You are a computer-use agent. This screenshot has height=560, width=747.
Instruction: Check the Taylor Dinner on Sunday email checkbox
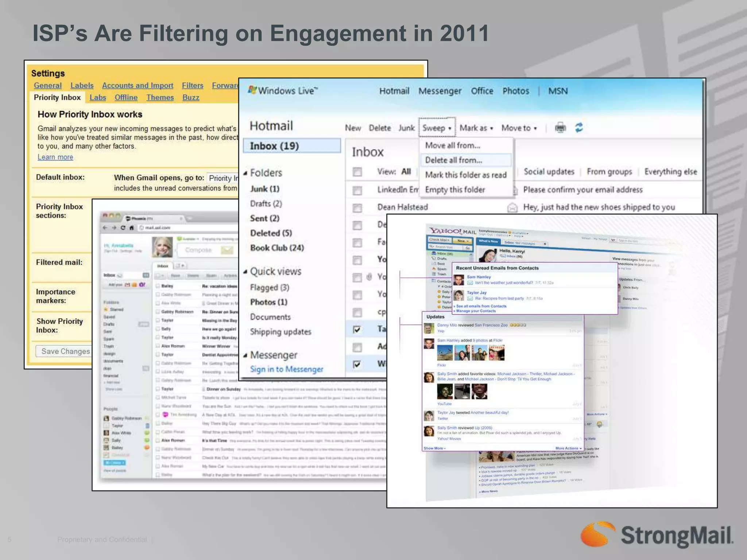[x=158, y=389]
